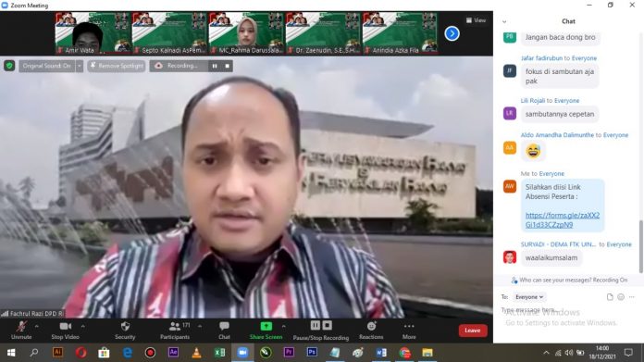This screenshot has height=362, width=644.
Task: Open the forms.gle attendance link
Action: (563, 219)
